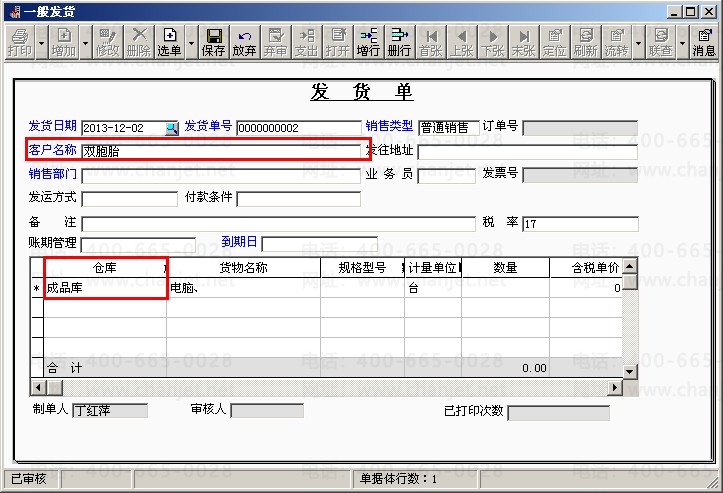
Task: Click the 发货单号 input field
Action: 298,128
